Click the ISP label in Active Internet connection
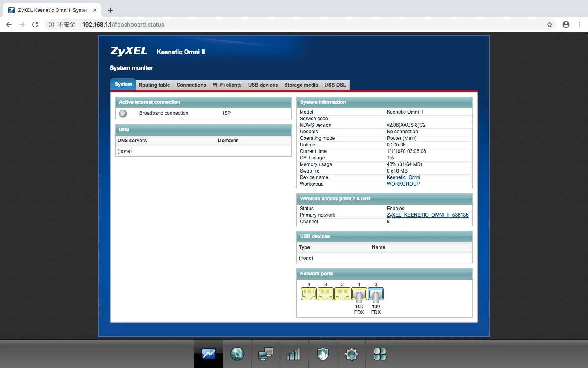Viewport: 588px width, 368px height. 227,113
